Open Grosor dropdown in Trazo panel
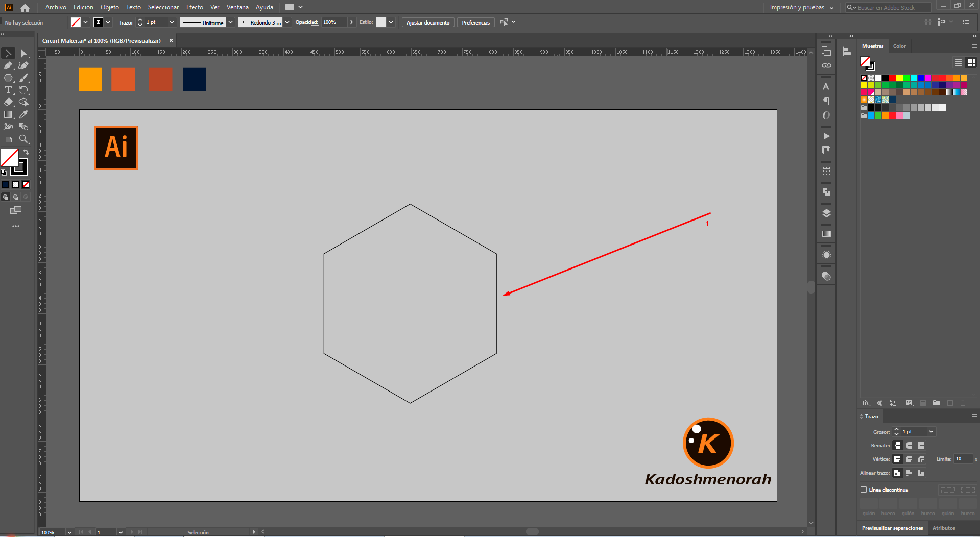 [931, 432]
